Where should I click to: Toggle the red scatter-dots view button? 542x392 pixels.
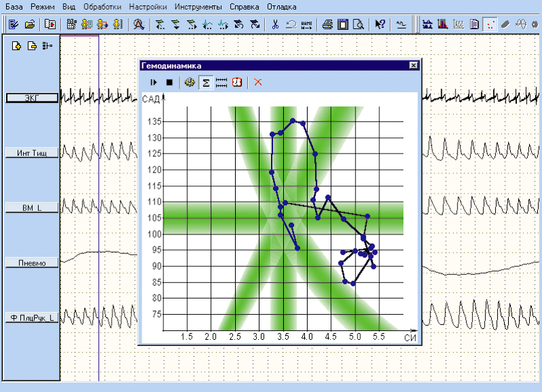pos(491,24)
